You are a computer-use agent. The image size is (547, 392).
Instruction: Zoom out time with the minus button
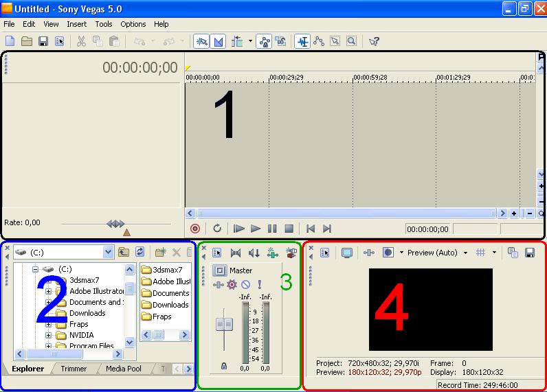(x=530, y=214)
